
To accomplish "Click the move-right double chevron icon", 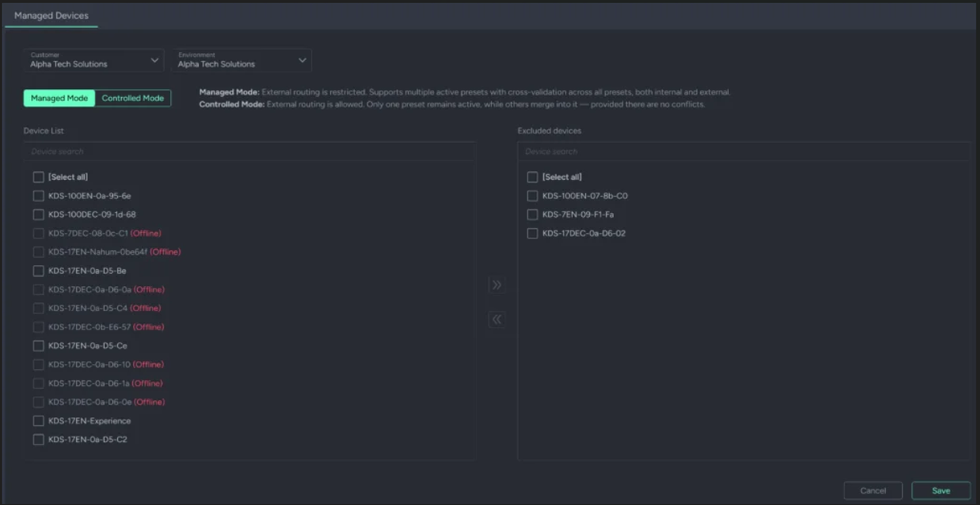I will (x=497, y=284).
